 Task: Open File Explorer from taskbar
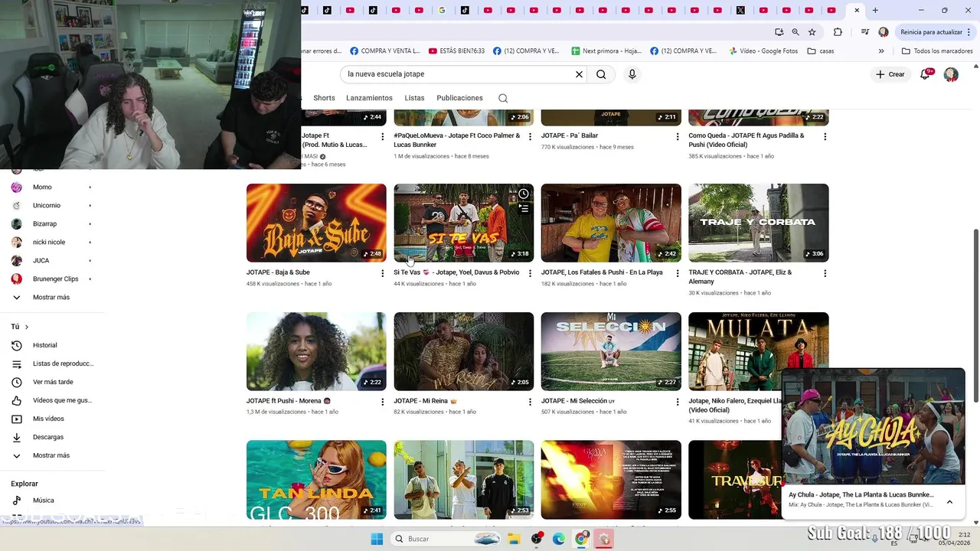point(514,539)
